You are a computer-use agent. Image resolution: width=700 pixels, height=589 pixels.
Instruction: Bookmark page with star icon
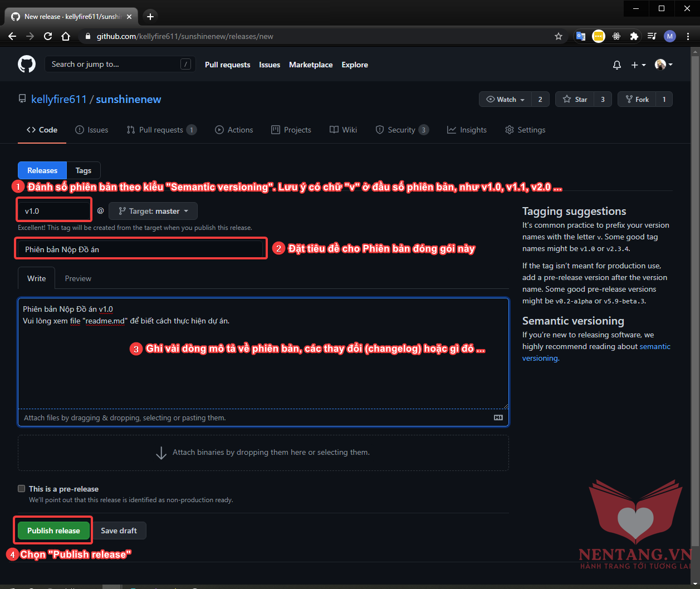tap(559, 36)
